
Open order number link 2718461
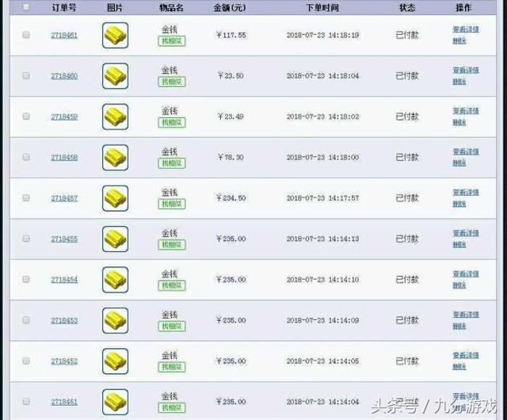(x=64, y=36)
